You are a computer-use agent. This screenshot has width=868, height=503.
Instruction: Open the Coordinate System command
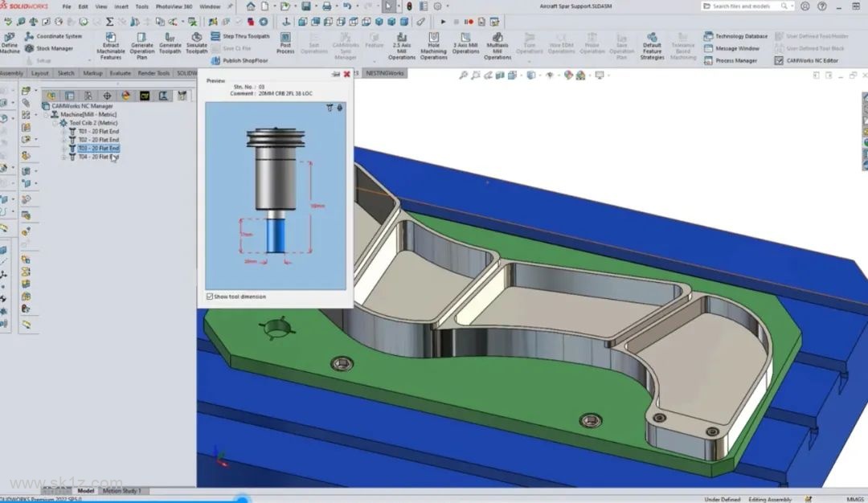point(53,36)
